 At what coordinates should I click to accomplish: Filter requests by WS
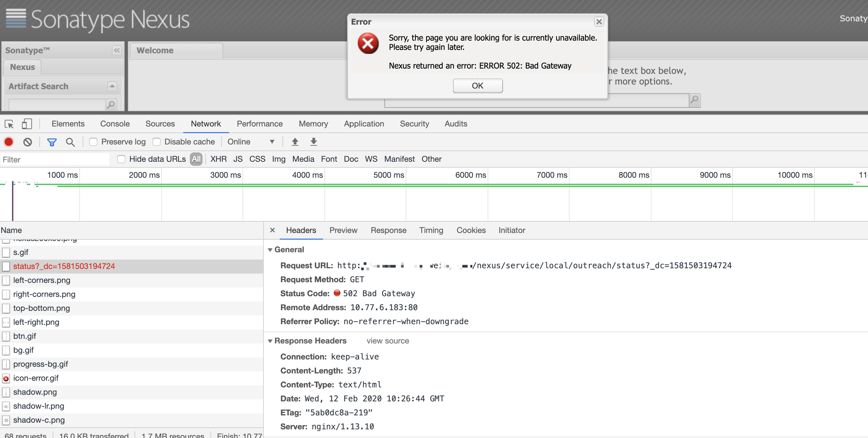pyautogui.click(x=371, y=159)
